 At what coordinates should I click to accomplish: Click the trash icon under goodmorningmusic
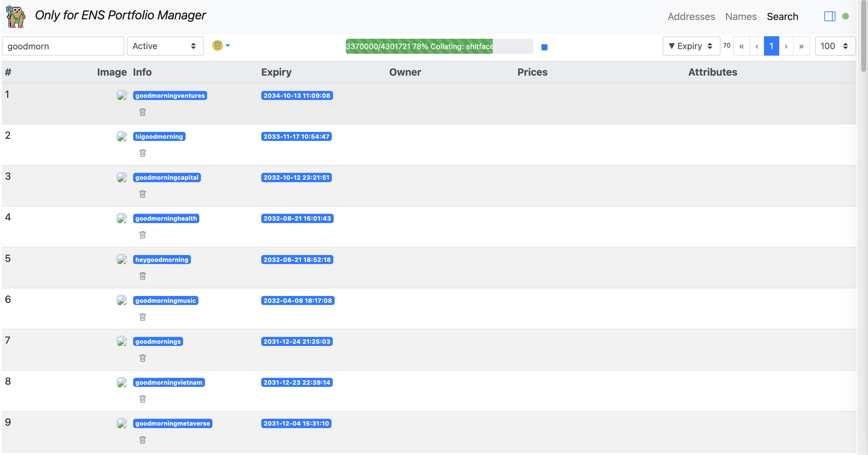pos(142,317)
